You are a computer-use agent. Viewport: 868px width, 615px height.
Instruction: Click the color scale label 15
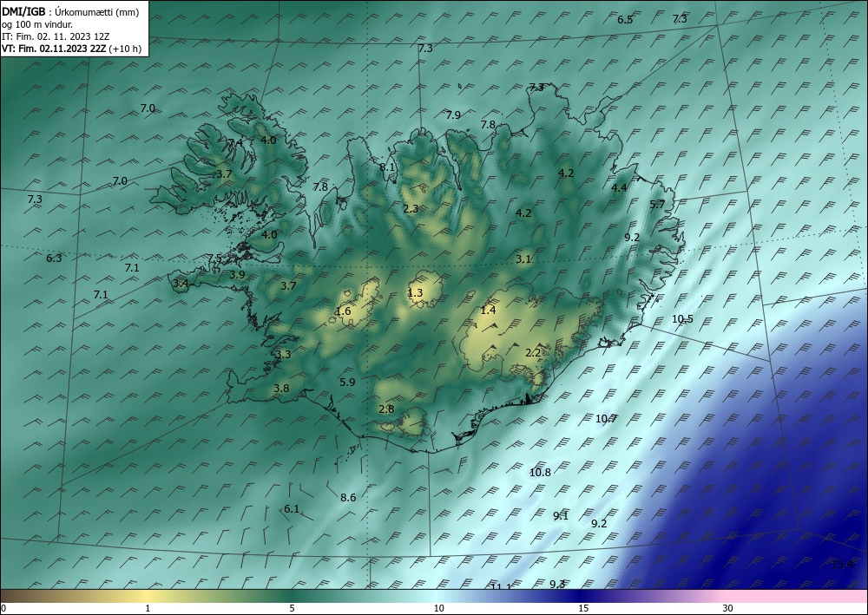pos(583,608)
